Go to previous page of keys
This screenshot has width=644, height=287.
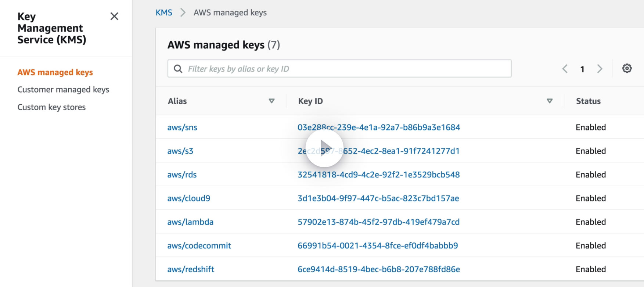565,69
